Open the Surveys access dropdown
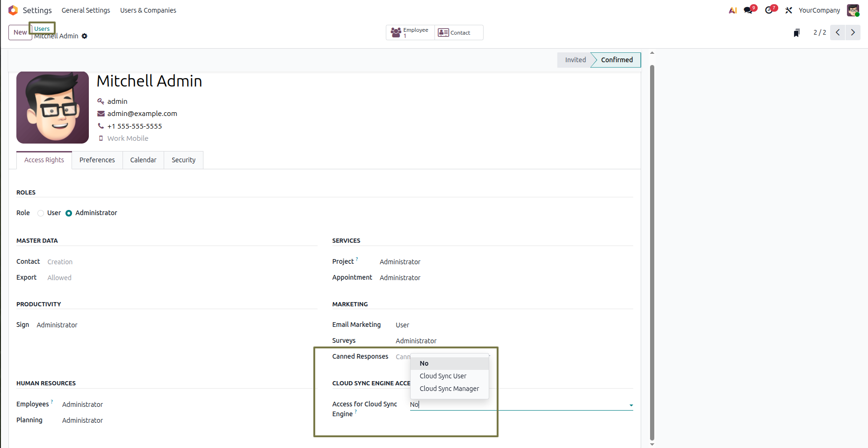Viewport: 868px width, 448px height. tap(514, 341)
